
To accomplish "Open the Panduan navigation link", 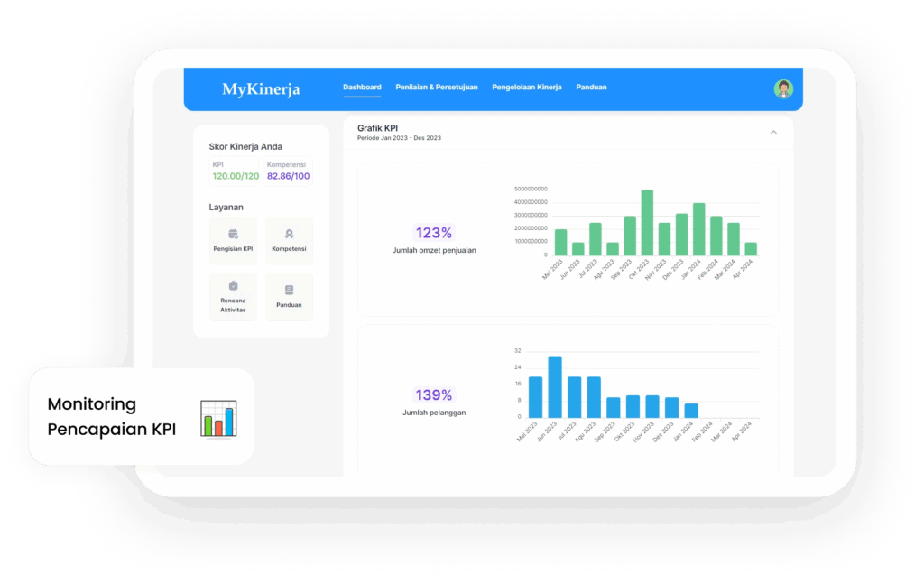I will [591, 87].
